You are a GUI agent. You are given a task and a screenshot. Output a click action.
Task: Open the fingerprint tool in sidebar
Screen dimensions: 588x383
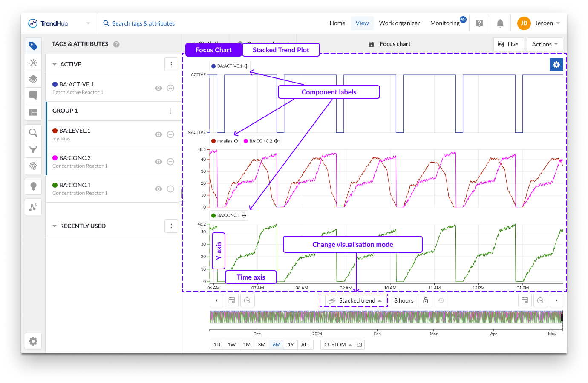tap(33, 166)
